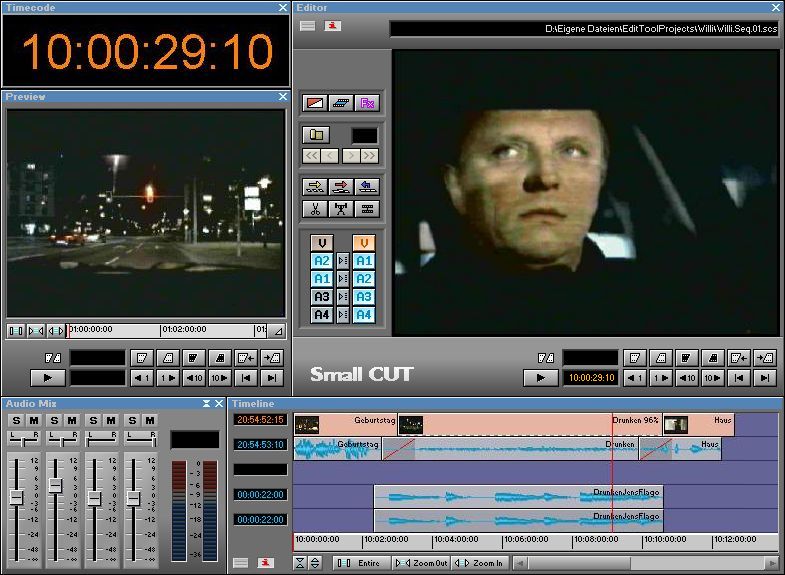Open the Timeline panel menu icon
Viewport: 785px width, 575px height.
click(x=240, y=563)
